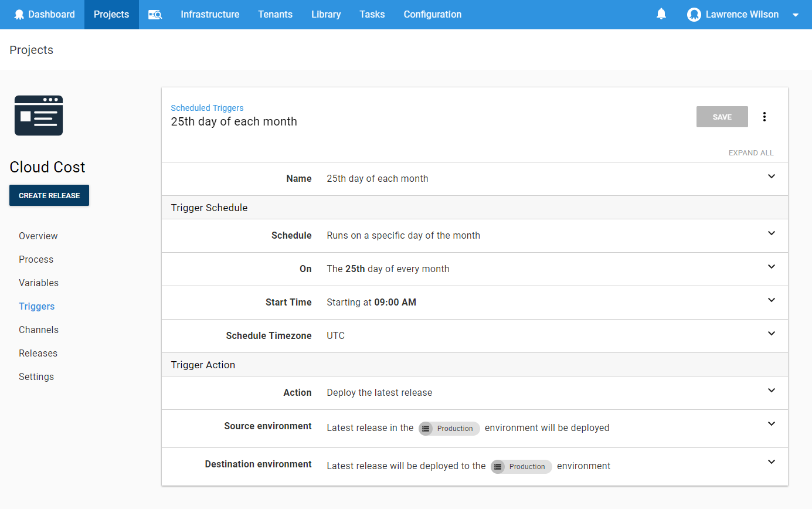
Task: Expand the Schedule Timezone row
Action: click(772, 334)
